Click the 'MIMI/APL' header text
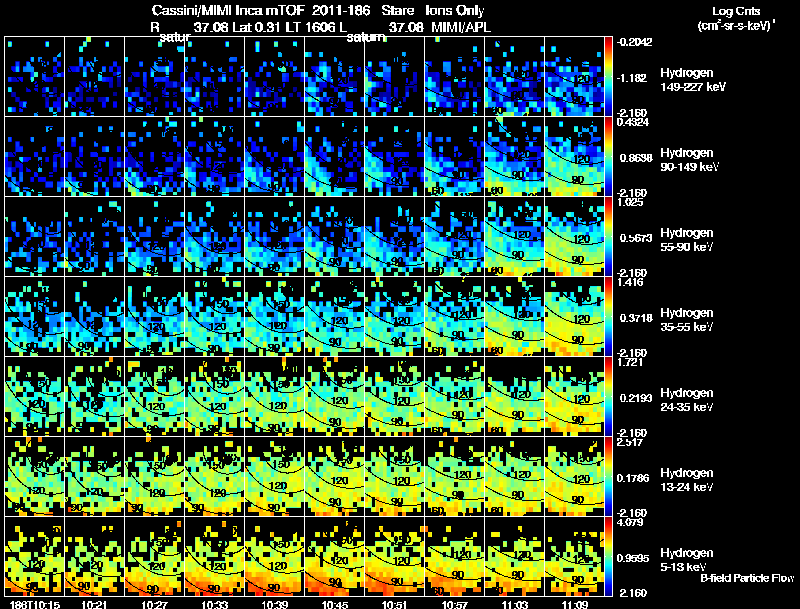 [461, 27]
